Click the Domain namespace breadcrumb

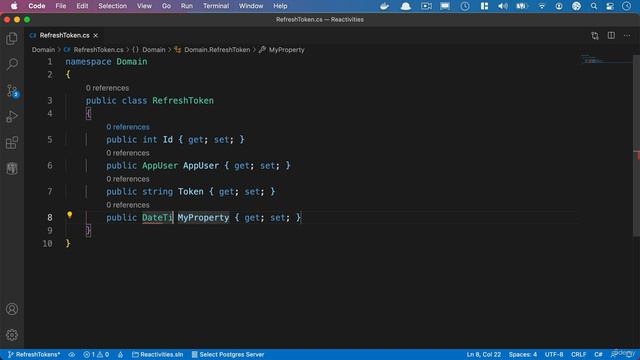click(149, 50)
